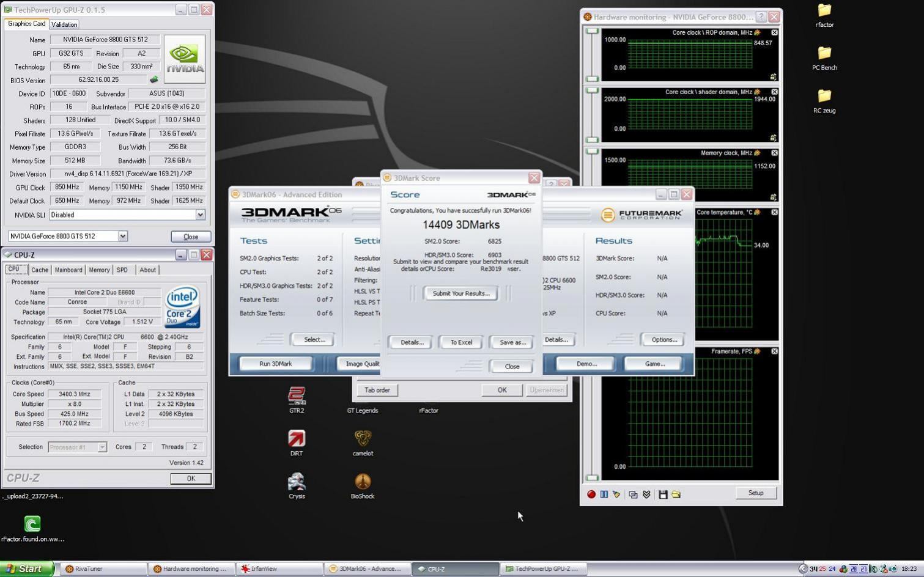Viewport: 924px width, 577px height.
Task: Click Submit Your Results button
Action: pos(461,293)
